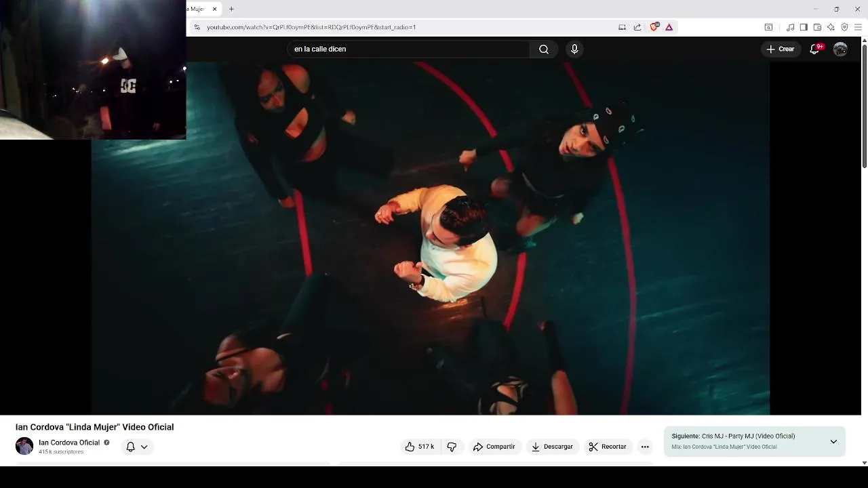This screenshot has width=868, height=488.
Task: Click the scroll down arrow of scrollbar
Action: pos(864,463)
